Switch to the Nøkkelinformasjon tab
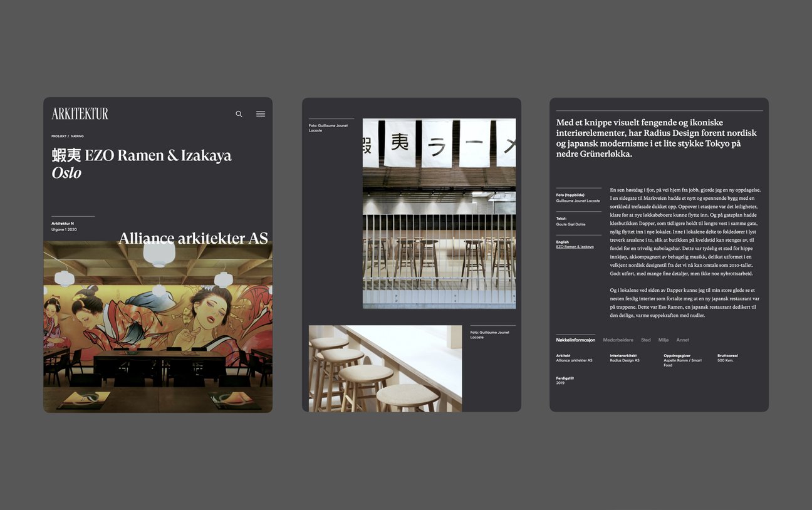812x510 pixels. pyautogui.click(x=575, y=340)
